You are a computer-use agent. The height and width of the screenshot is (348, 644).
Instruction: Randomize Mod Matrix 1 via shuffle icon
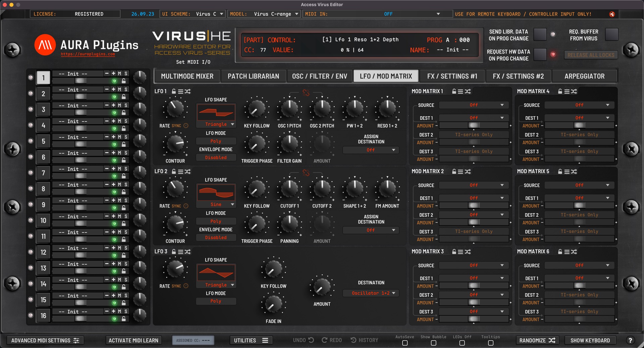(x=468, y=91)
